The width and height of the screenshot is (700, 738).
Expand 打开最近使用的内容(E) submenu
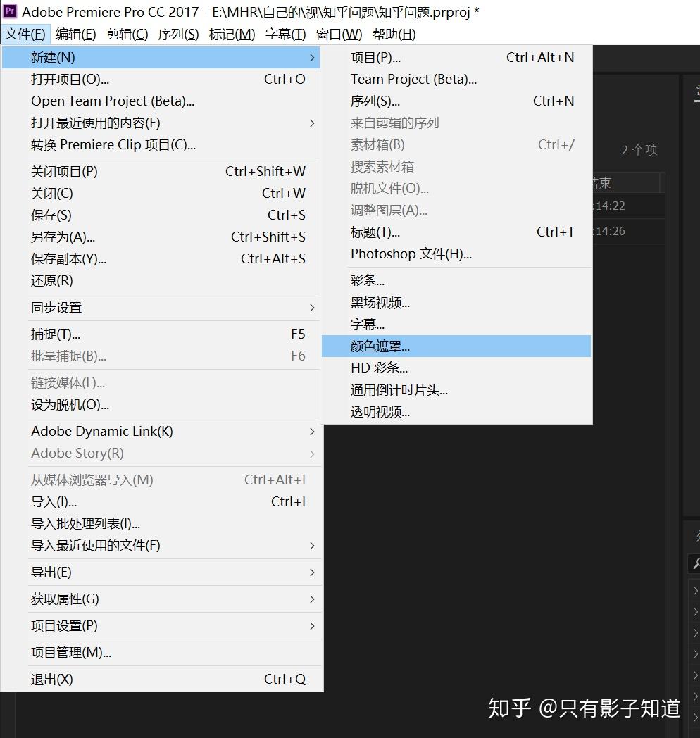312,123
